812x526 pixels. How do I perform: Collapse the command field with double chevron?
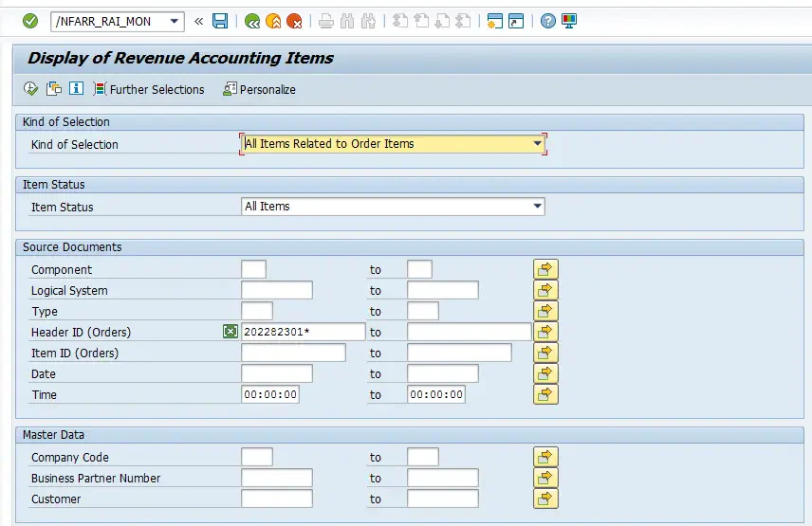click(x=199, y=21)
